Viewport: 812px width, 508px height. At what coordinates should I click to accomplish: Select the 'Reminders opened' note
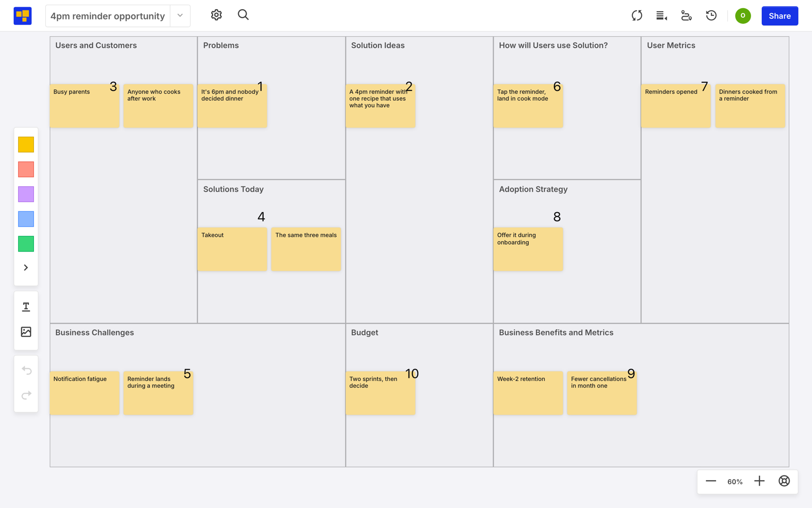click(x=676, y=106)
